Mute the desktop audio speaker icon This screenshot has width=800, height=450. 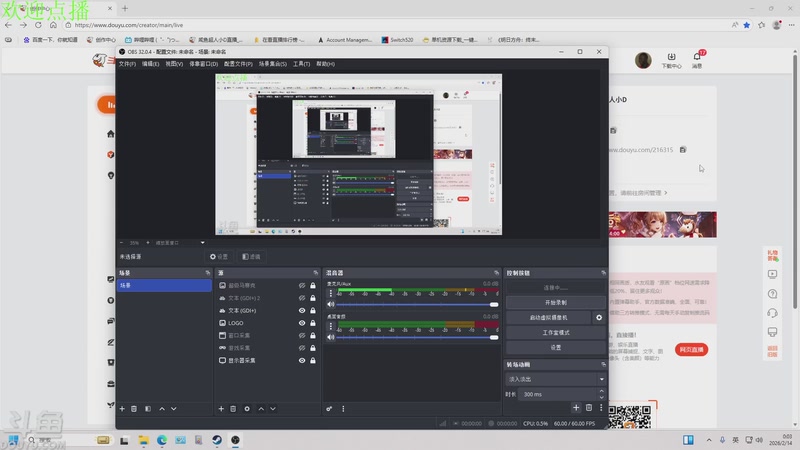tap(331, 337)
